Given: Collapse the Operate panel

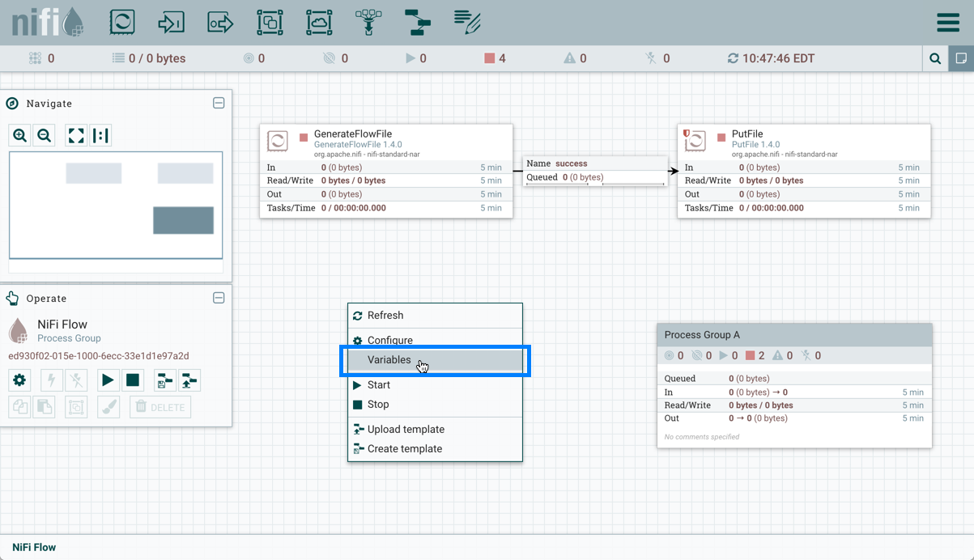Looking at the screenshot, I should [219, 298].
